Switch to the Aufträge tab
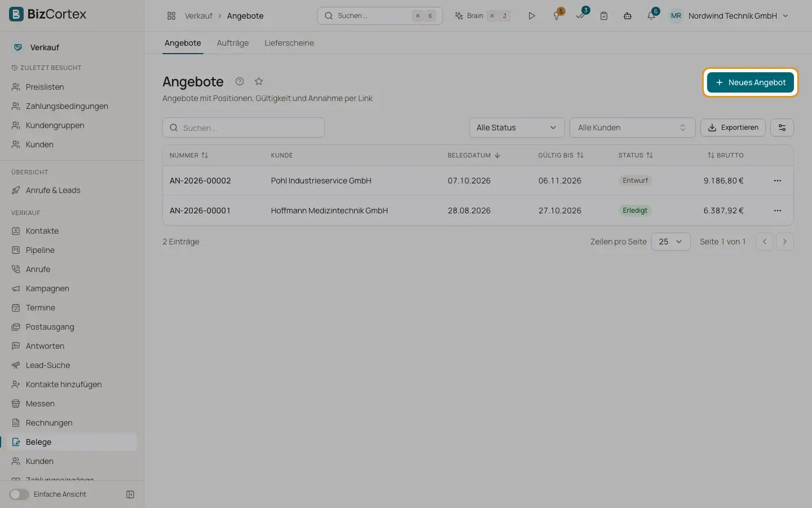812x508 pixels. pyautogui.click(x=233, y=43)
